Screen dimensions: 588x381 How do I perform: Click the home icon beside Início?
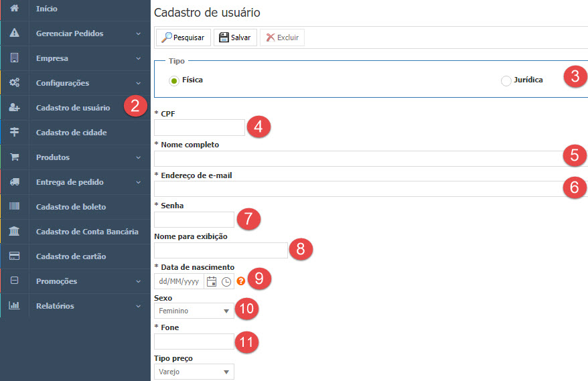pyautogui.click(x=14, y=9)
